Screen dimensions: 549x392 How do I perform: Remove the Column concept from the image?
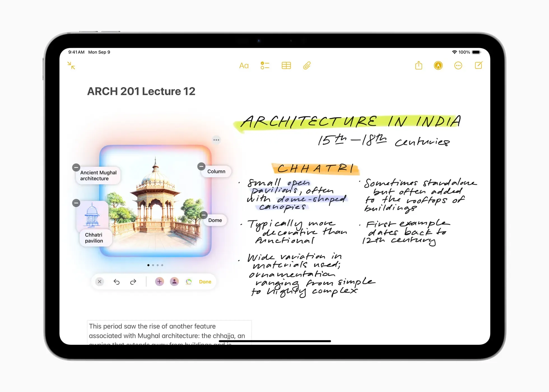pyautogui.click(x=201, y=167)
